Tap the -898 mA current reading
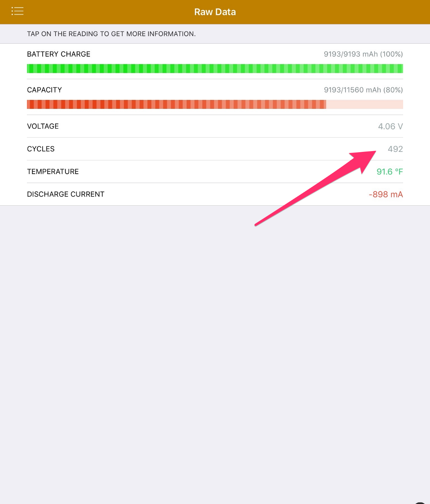 386,195
